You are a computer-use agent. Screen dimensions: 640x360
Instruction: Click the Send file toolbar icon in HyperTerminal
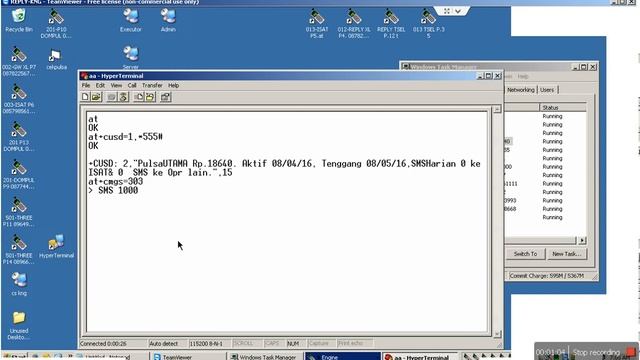pyautogui.click(x=139, y=97)
